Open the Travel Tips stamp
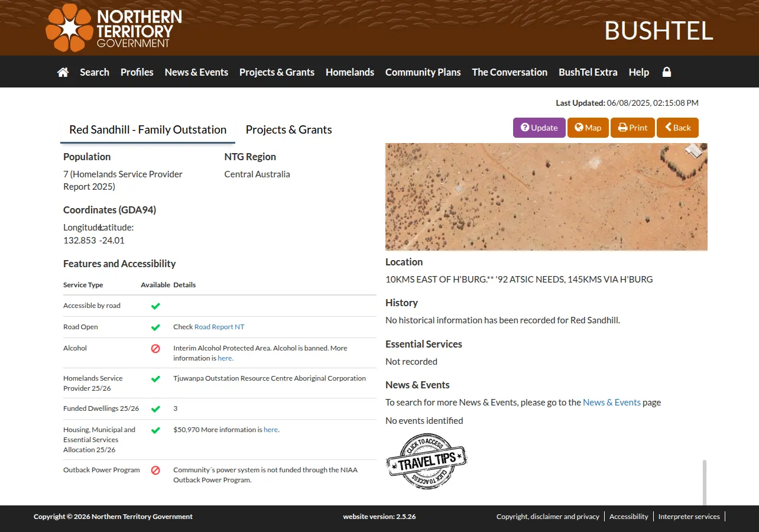759x532 pixels. [x=426, y=461]
